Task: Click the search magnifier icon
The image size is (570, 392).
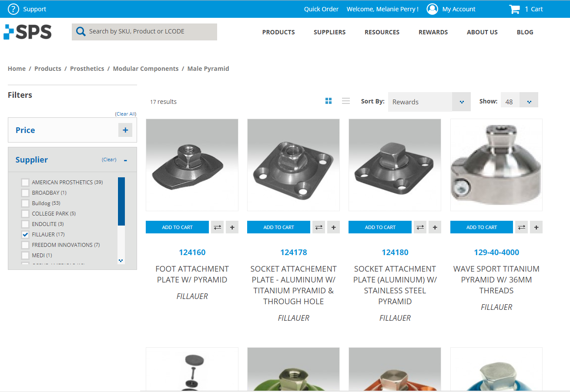Action: click(80, 31)
